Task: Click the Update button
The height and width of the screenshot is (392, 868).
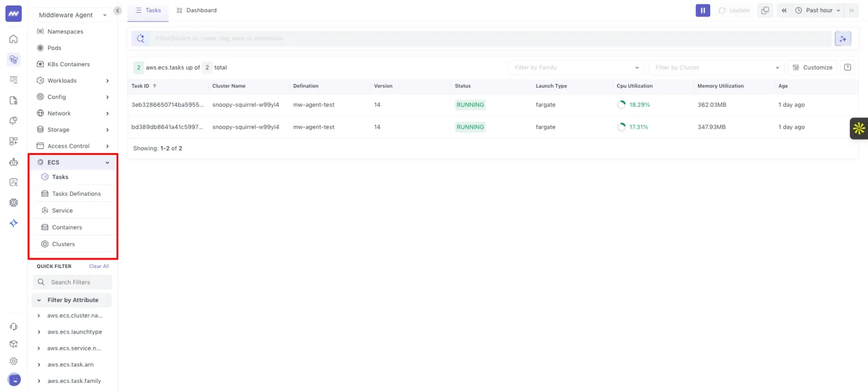Action: (734, 10)
